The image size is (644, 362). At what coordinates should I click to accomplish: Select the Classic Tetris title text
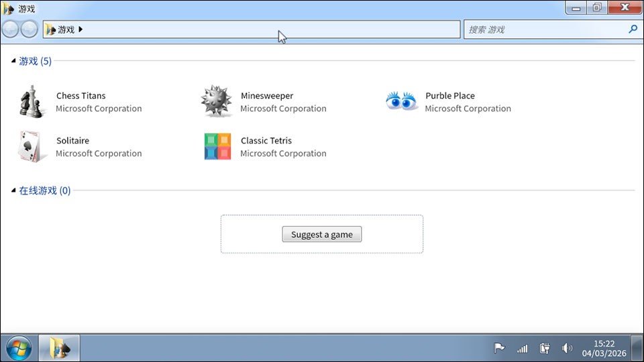266,140
